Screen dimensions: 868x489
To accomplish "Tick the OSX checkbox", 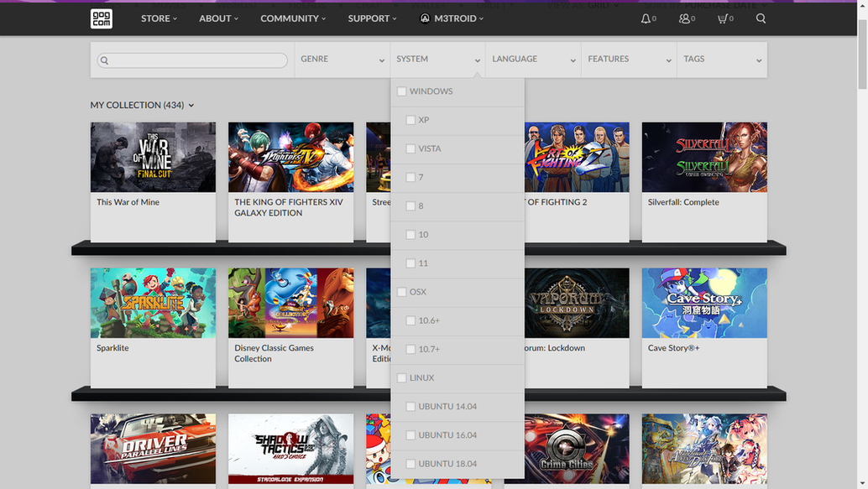I will tap(402, 292).
